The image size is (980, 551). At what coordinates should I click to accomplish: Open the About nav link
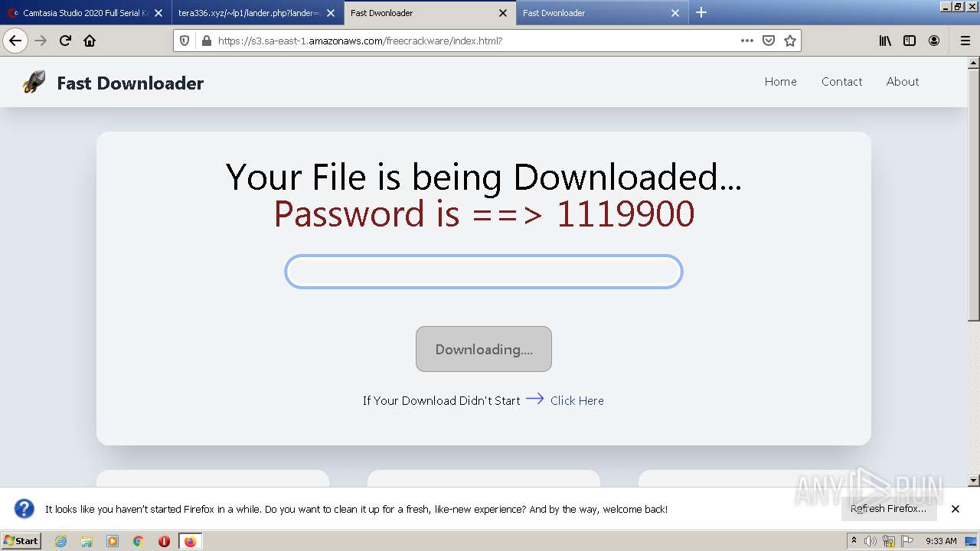point(903,82)
